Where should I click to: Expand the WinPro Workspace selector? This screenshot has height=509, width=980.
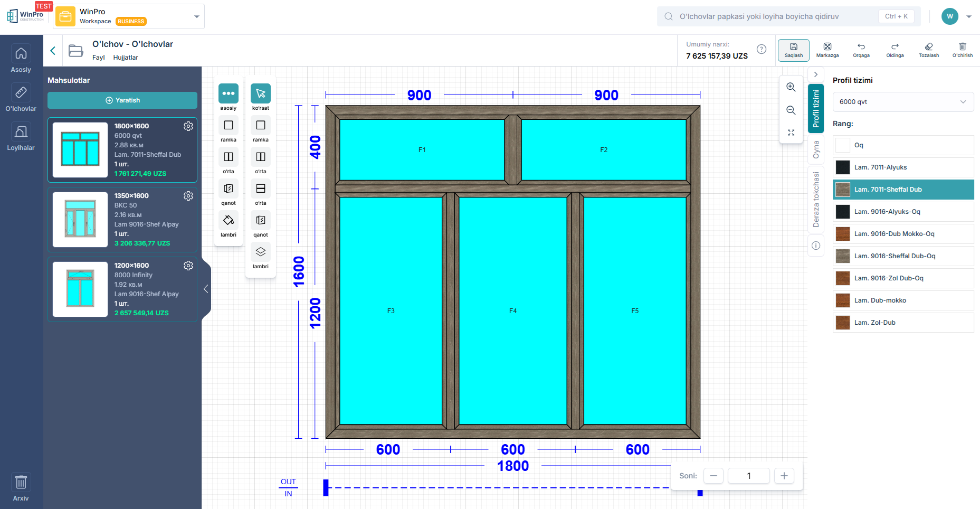(196, 16)
